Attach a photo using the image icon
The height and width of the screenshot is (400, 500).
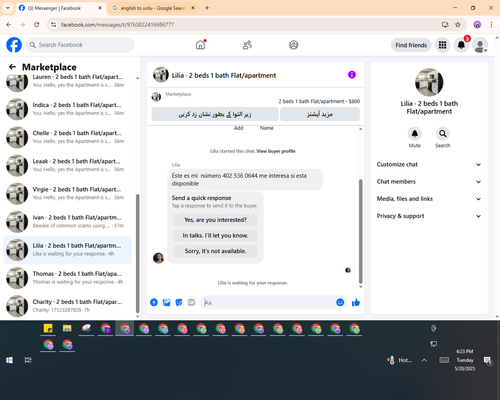click(x=166, y=302)
